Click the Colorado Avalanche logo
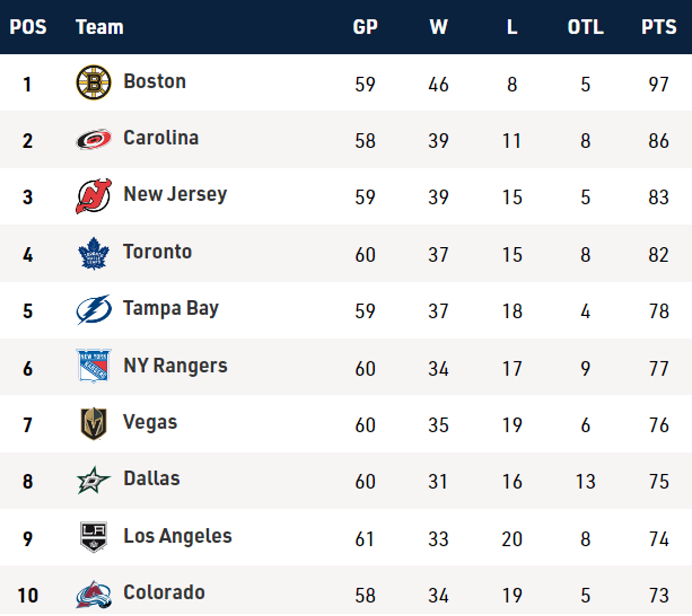This screenshot has width=692, height=616. click(x=94, y=594)
